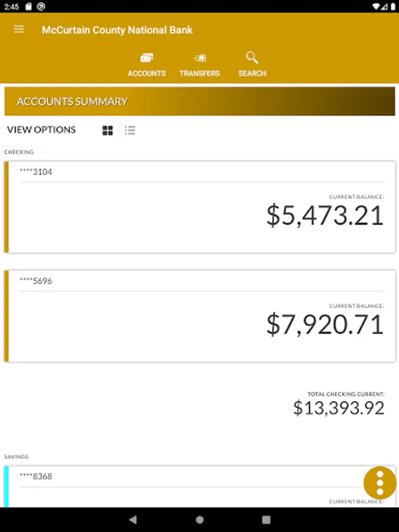This screenshot has width=399, height=532.
Task: Select the ACCOUNTS tab label
Action: point(147,73)
